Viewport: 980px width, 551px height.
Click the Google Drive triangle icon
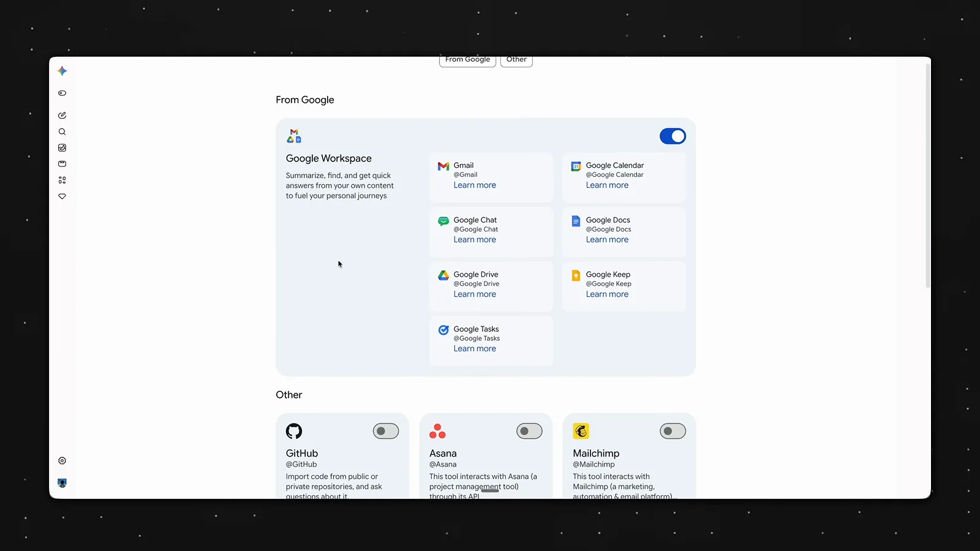click(443, 275)
